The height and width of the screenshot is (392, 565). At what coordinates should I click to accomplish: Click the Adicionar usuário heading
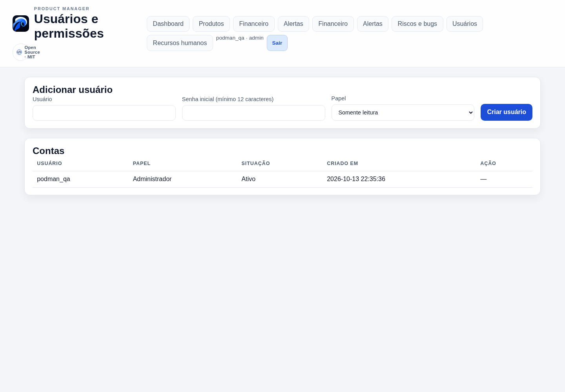click(73, 90)
